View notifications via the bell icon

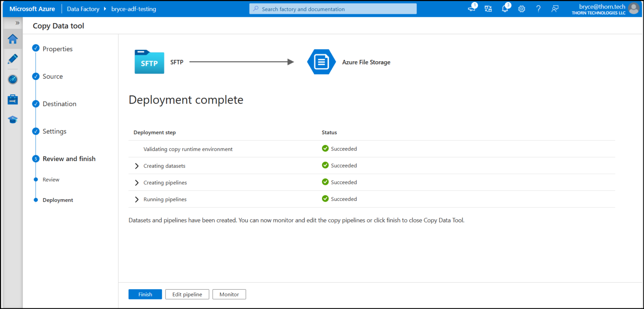coord(505,9)
